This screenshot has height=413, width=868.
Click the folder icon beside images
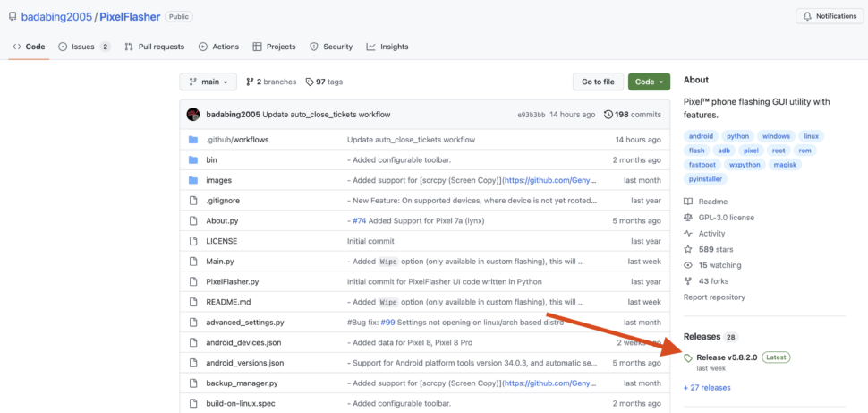193,180
